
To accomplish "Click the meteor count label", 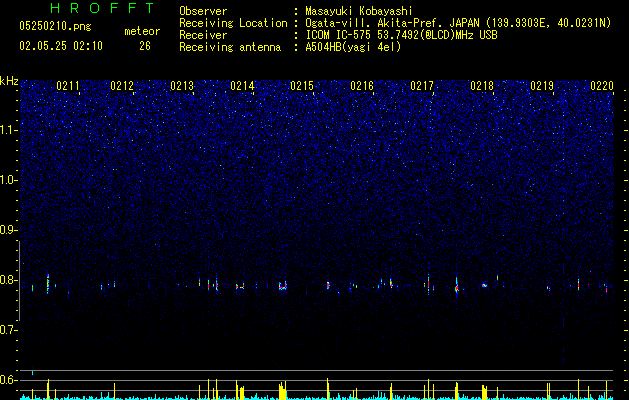I will pos(142,31).
